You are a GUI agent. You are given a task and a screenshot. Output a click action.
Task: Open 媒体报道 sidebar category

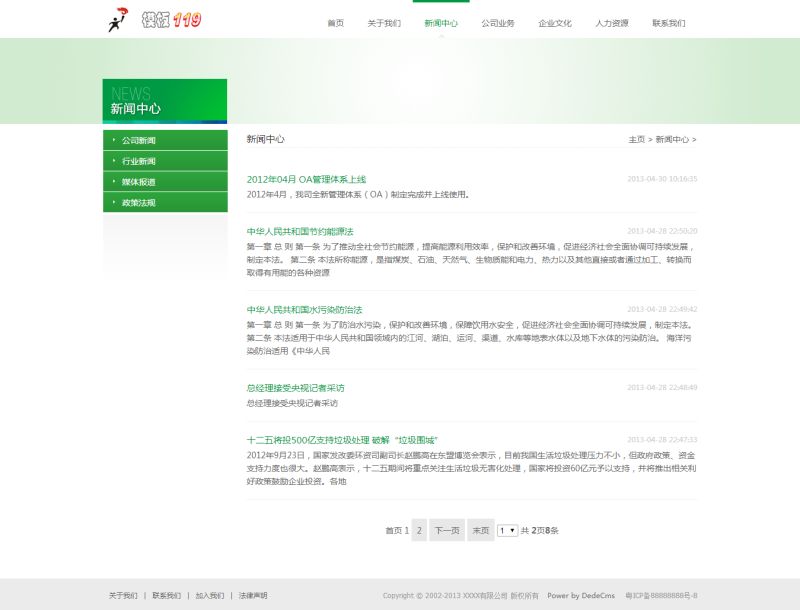click(165, 182)
